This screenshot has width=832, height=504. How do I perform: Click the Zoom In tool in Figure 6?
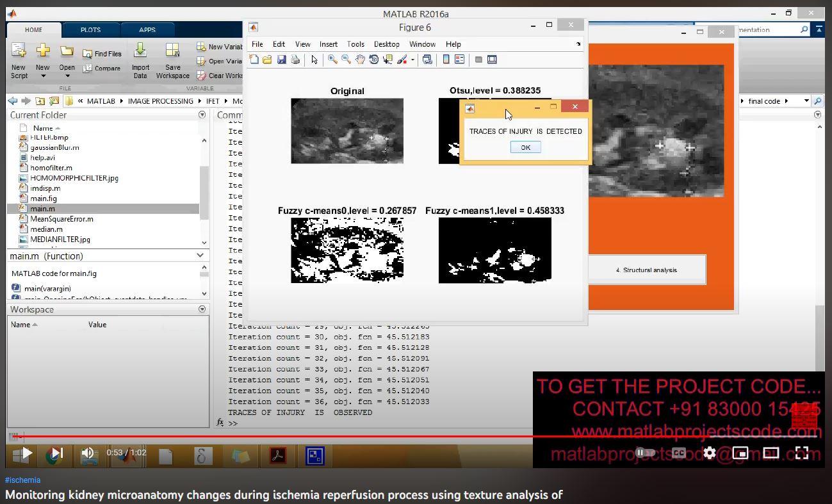coord(332,60)
